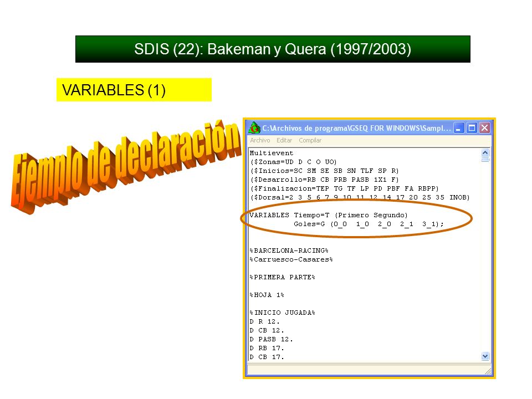This screenshot has width=532, height=399.
Task: Click the '($Inicios=SC SM SE SB SN TLF SP R)' line
Action: pos(324,171)
